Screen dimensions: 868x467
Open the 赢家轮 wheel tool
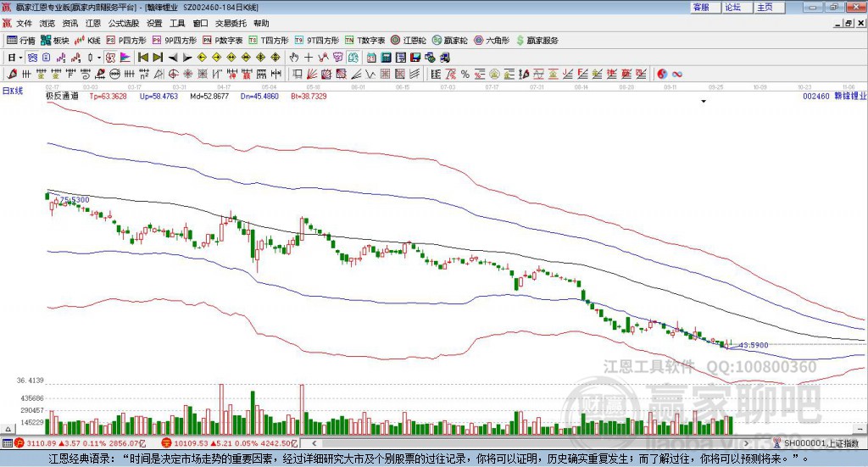tap(450, 41)
